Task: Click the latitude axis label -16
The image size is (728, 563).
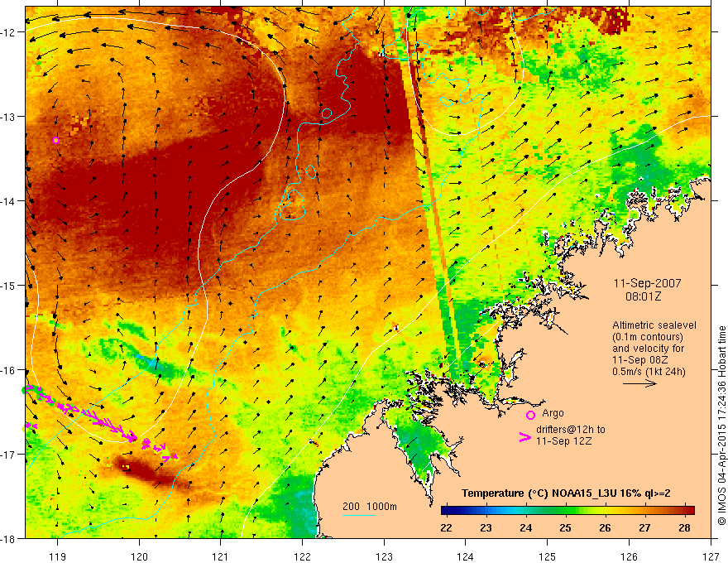Action: [x=8, y=370]
